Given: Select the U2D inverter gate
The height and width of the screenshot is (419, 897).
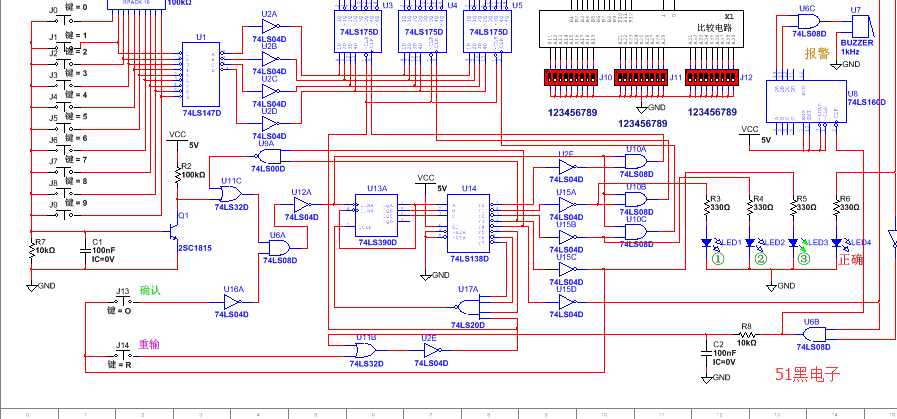Looking at the screenshot, I should (x=272, y=124).
